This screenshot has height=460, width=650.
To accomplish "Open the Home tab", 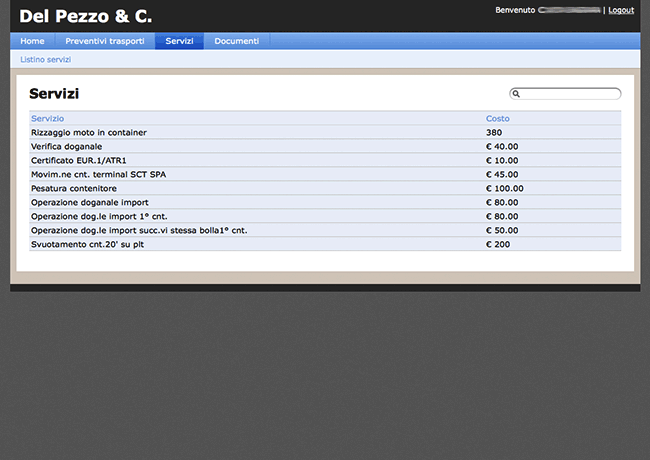I will (32, 41).
